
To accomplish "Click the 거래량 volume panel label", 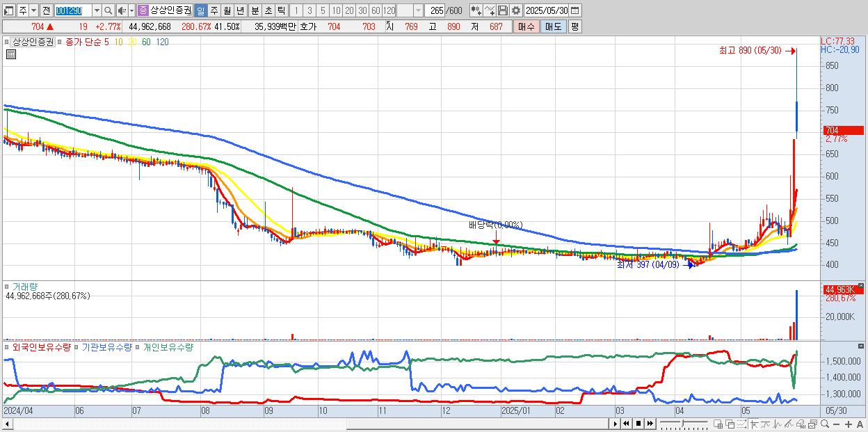I will [x=25, y=286].
